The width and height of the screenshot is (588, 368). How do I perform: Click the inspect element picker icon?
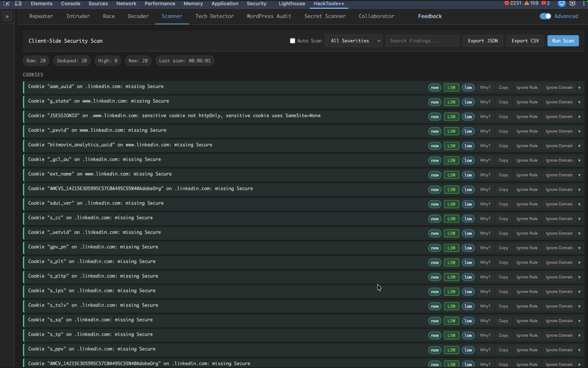coord(6,3)
